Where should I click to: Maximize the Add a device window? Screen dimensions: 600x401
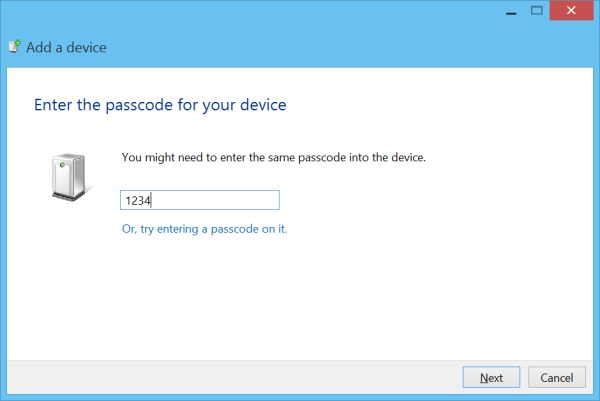(536, 11)
